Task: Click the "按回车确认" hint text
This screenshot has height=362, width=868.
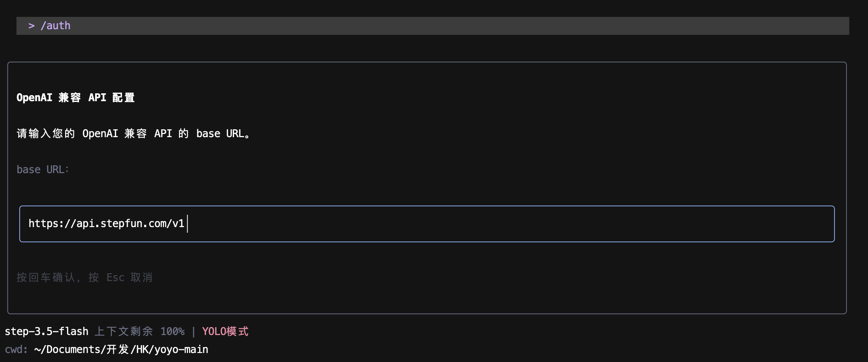Action: pos(46,277)
